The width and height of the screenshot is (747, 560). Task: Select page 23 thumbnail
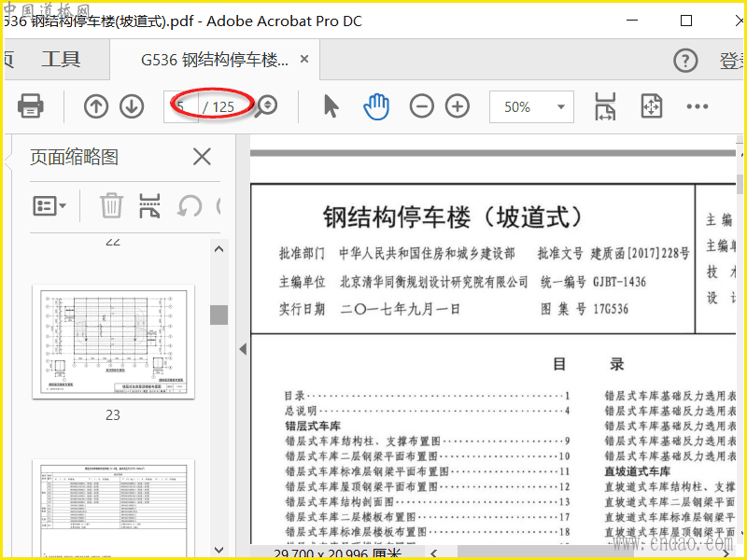click(x=113, y=342)
